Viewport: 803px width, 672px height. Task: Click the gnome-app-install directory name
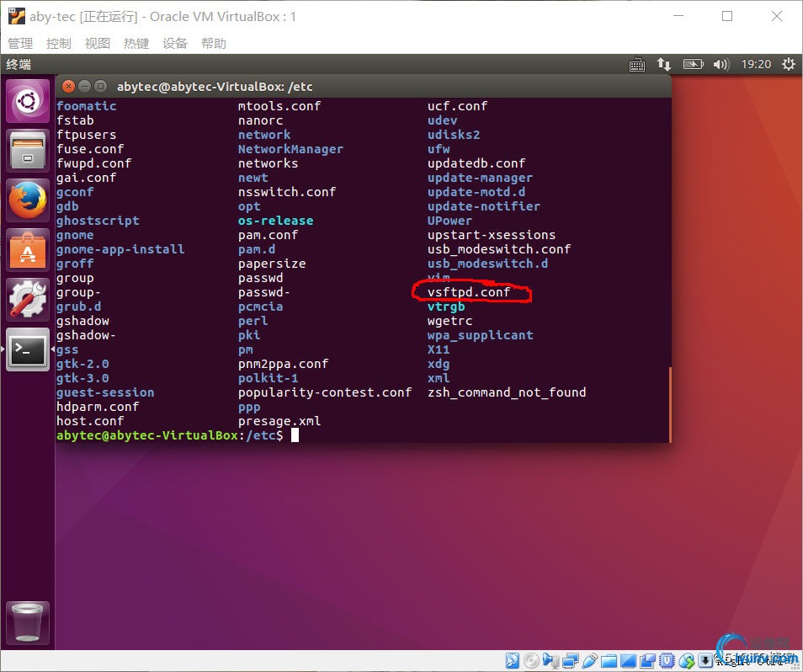point(120,249)
